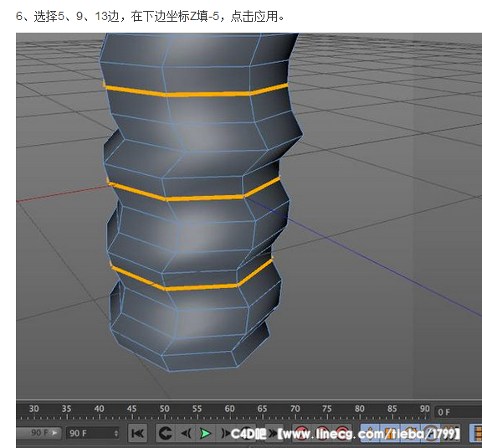Click the second red autokey button
The height and width of the screenshot is (448, 482).
pos(321,433)
